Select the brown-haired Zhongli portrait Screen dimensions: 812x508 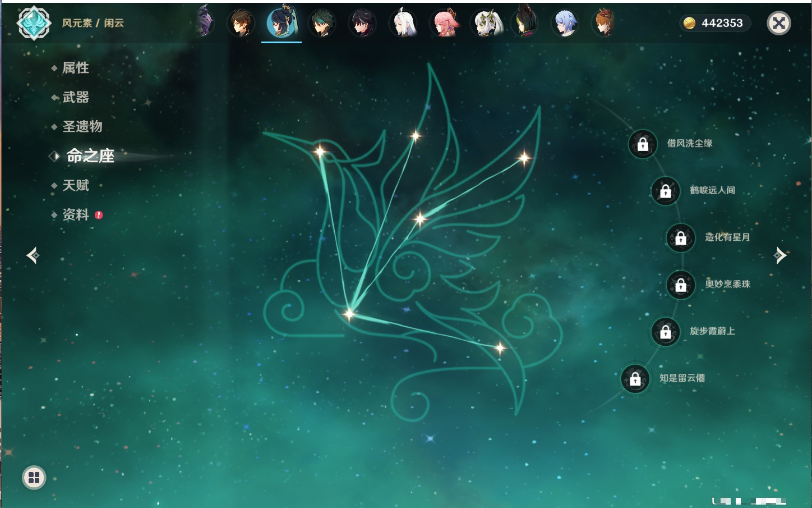tap(241, 23)
